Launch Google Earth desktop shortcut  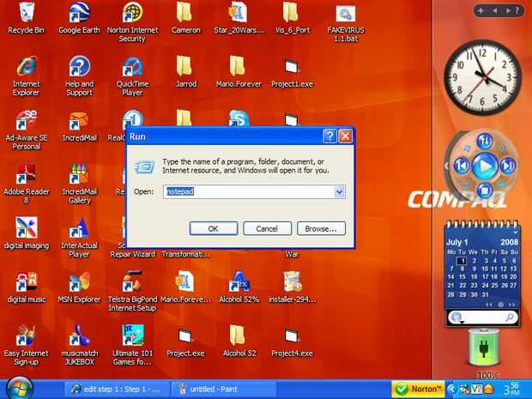(79, 18)
